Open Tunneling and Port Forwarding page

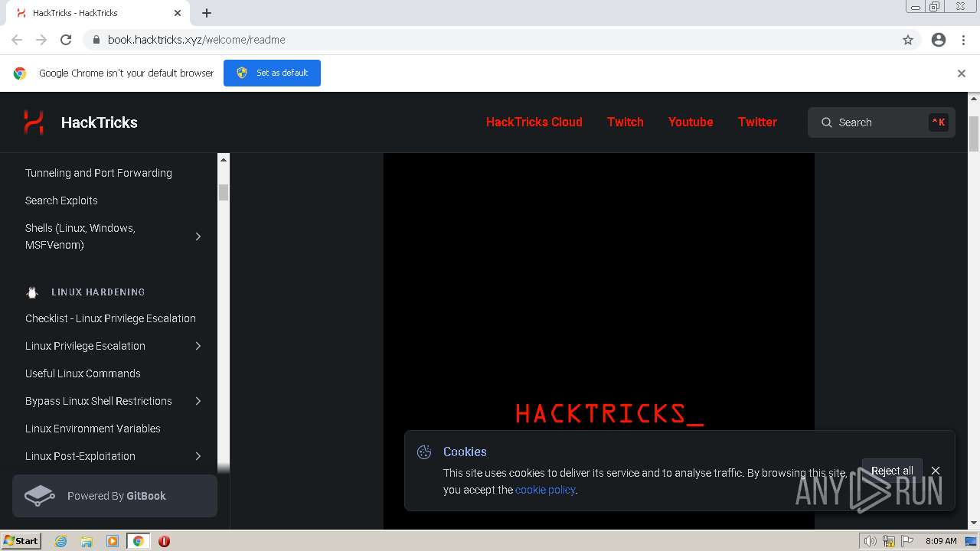tap(99, 173)
